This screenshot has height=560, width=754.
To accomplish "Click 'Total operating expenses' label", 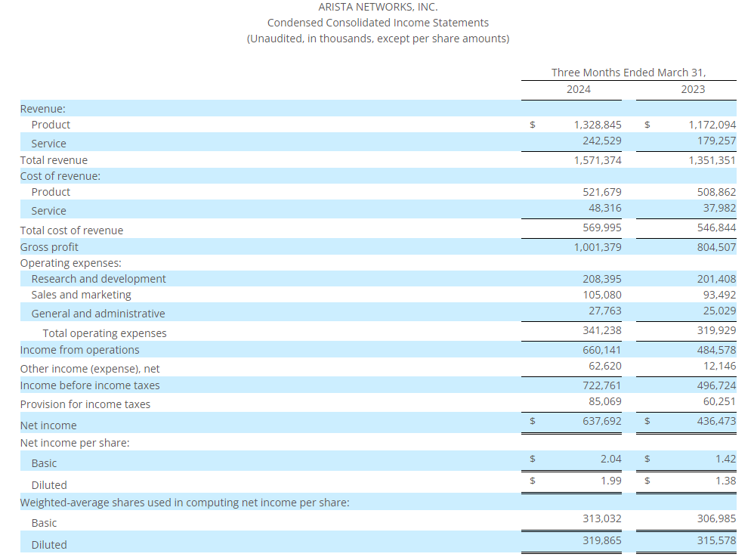I will pyautogui.click(x=105, y=333).
